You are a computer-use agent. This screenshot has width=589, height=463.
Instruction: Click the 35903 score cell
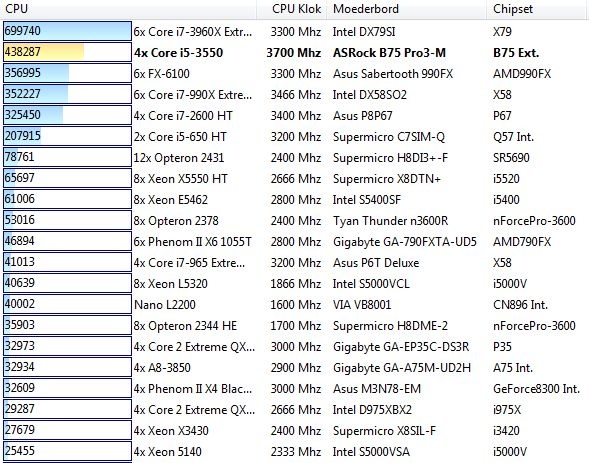68,326
